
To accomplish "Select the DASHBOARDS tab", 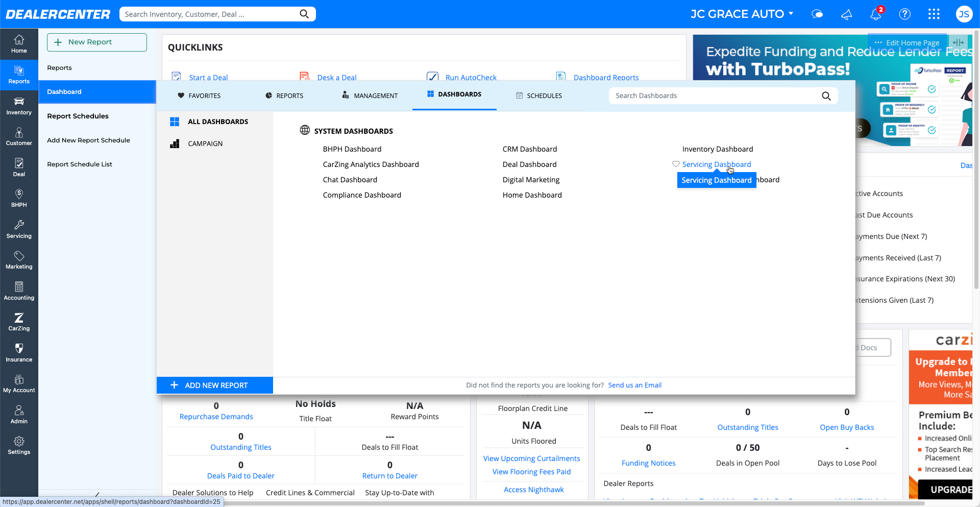I will [454, 94].
